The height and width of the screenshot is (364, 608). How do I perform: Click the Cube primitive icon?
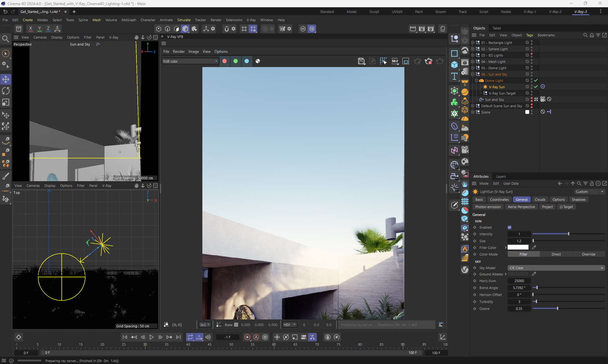[x=454, y=65]
